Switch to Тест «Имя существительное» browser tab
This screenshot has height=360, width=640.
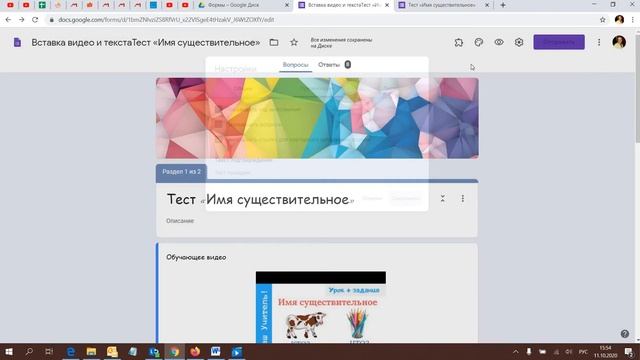pos(443,5)
